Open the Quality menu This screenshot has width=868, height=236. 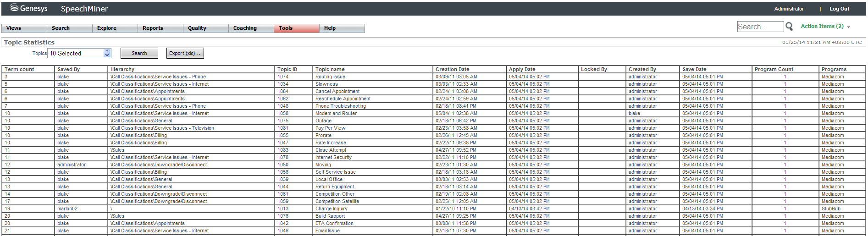click(205, 28)
